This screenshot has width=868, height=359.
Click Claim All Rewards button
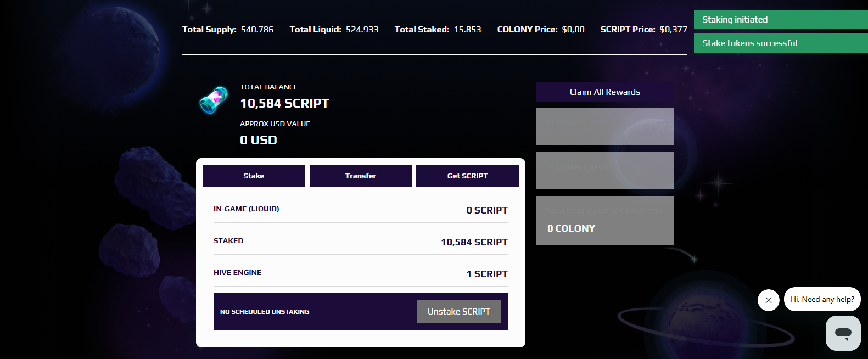(605, 92)
